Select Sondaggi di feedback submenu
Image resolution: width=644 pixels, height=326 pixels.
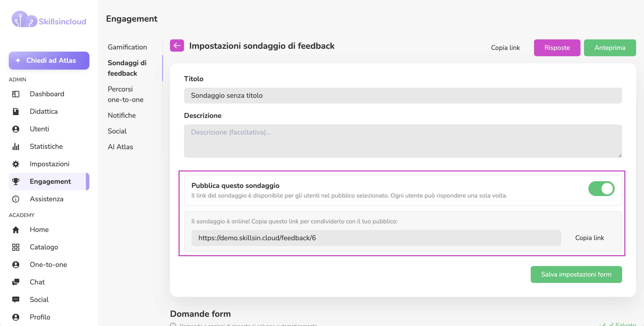click(127, 68)
